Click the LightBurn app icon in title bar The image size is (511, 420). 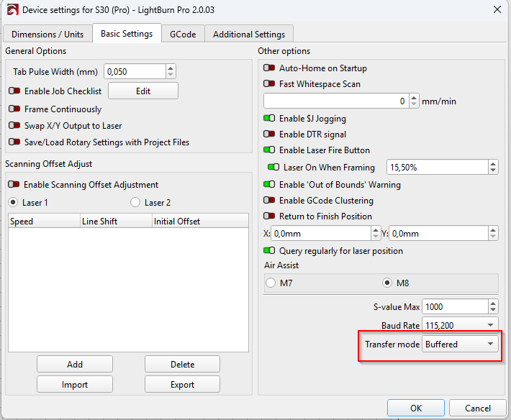pyautogui.click(x=11, y=9)
